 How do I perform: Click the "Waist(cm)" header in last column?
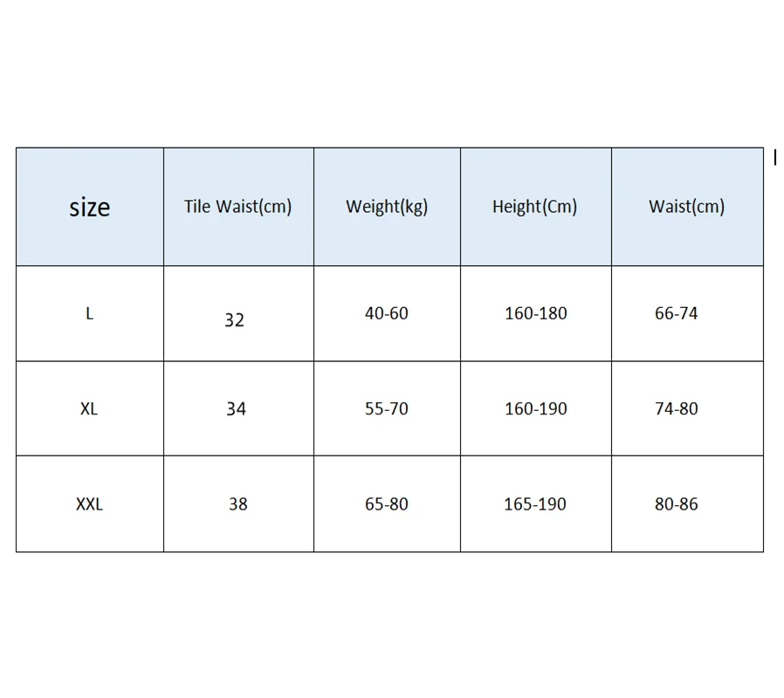[686, 207]
